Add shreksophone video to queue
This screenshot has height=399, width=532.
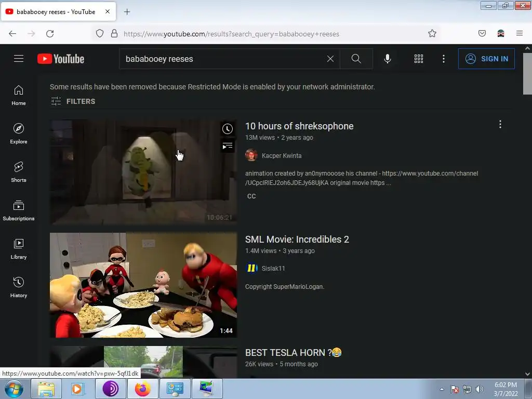228,146
